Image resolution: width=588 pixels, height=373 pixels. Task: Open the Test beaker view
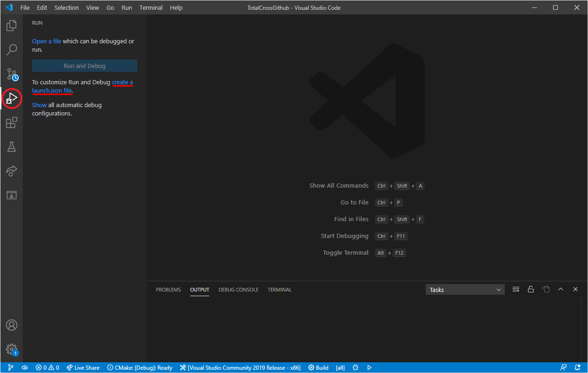pos(12,147)
